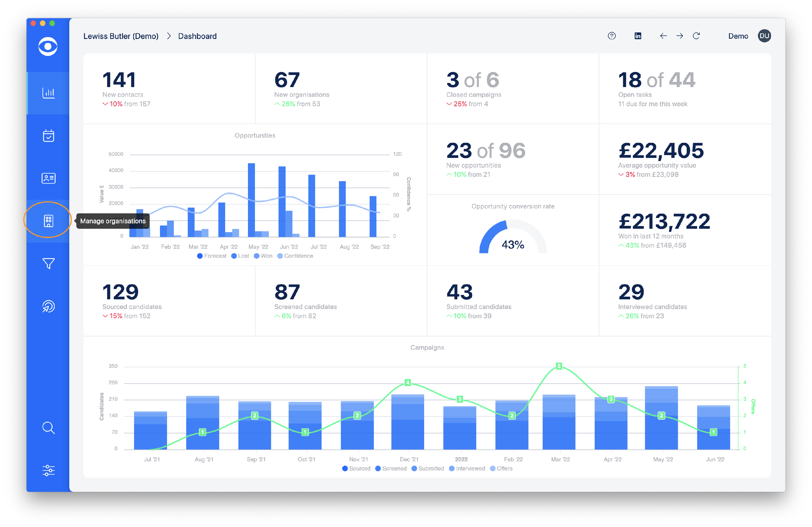812x527 pixels.
Task: Select the analytics dashboard icon in sidebar
Action: (x=48, y=92)
